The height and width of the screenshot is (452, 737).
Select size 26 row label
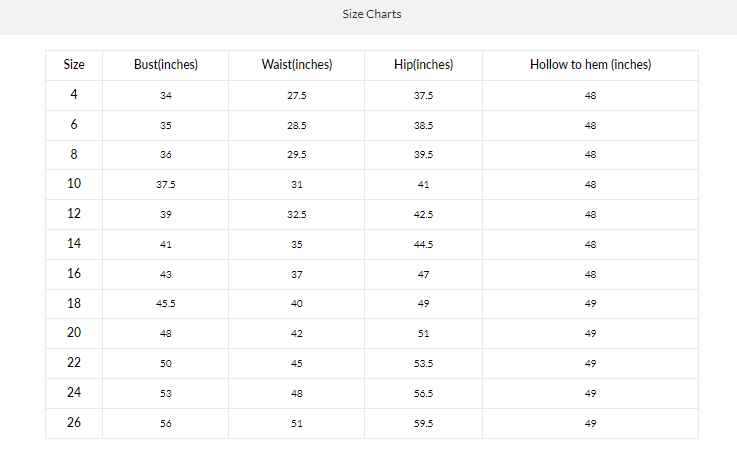click(x=74, y=423)
